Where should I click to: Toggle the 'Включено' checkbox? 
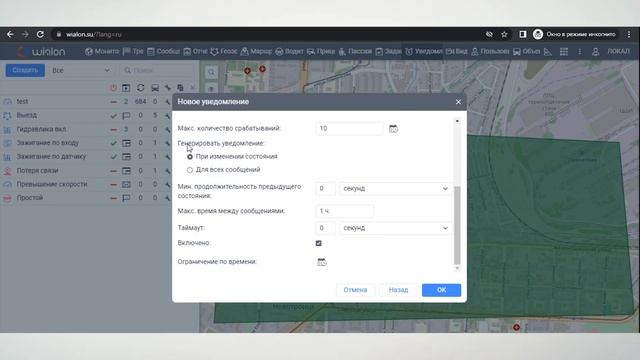(318, 243)
